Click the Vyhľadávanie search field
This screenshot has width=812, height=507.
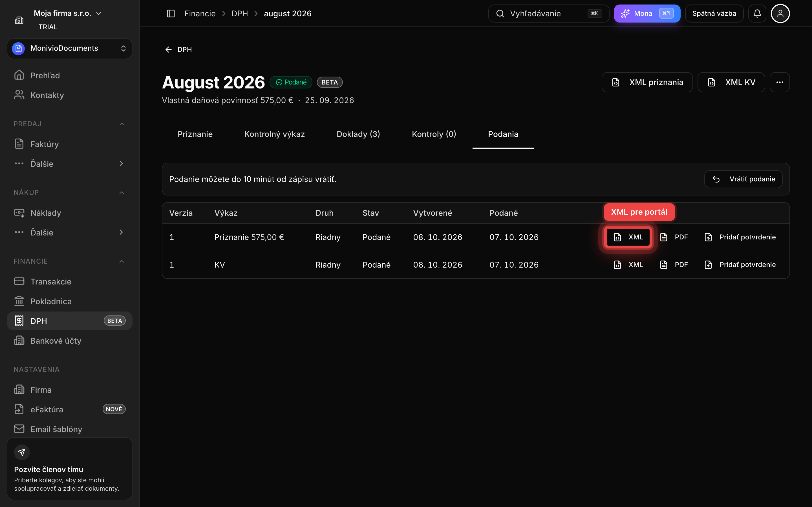548,14
